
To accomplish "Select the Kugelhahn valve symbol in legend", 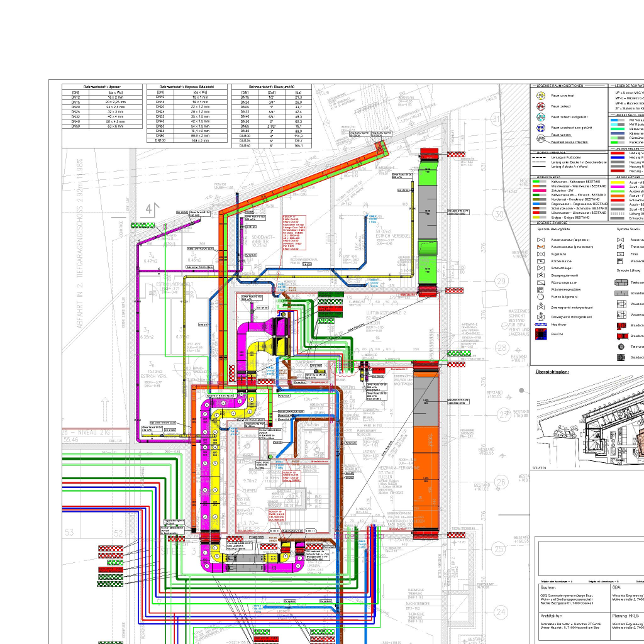I will (540, 254).
